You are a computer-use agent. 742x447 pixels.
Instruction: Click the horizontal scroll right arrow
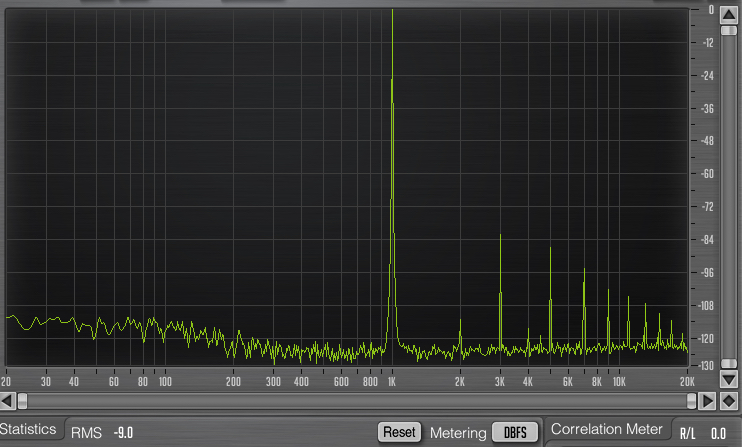(707, 401)
